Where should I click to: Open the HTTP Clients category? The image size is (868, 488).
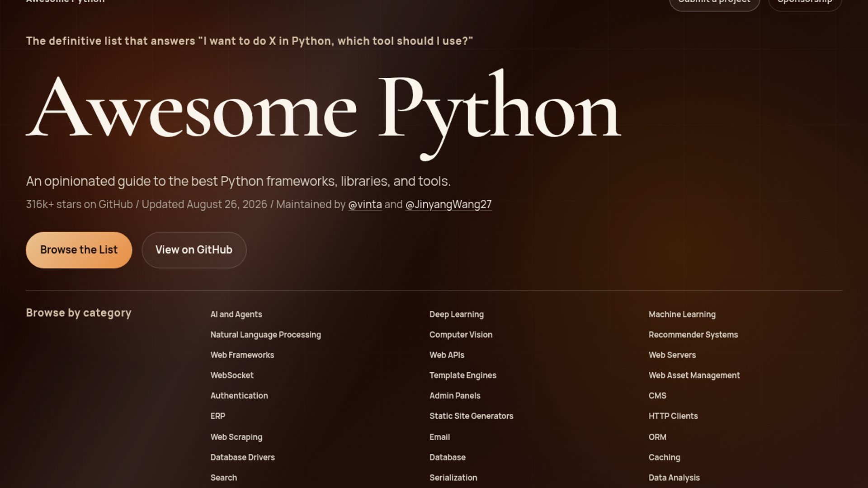(673, 416)
